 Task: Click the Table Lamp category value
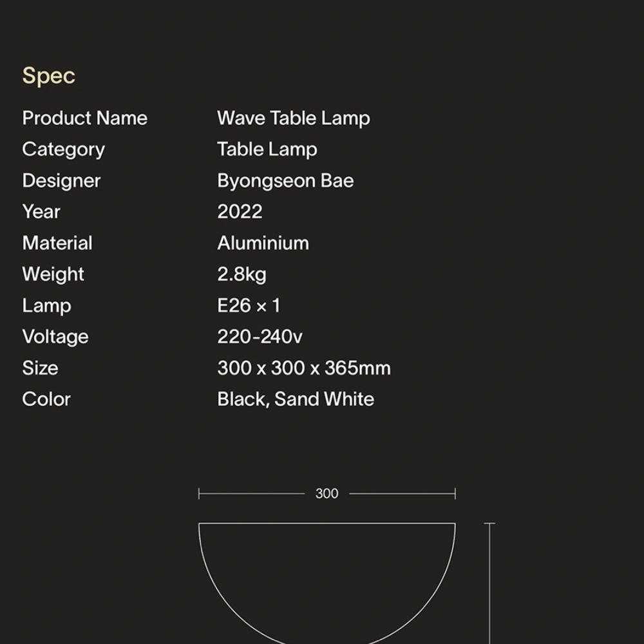click(267, 149)
